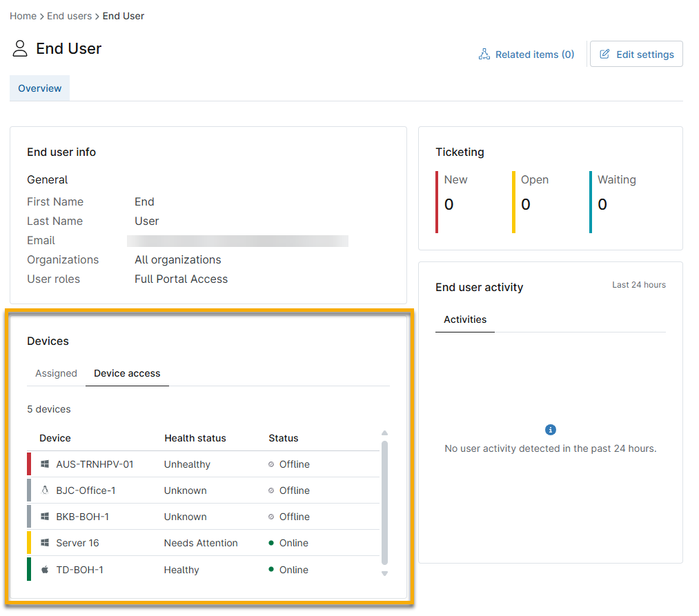The height and width of the screenshot is (616, 699).
Task: Switch to the Assigned devices tab
Action: click(x=56, y=373)
